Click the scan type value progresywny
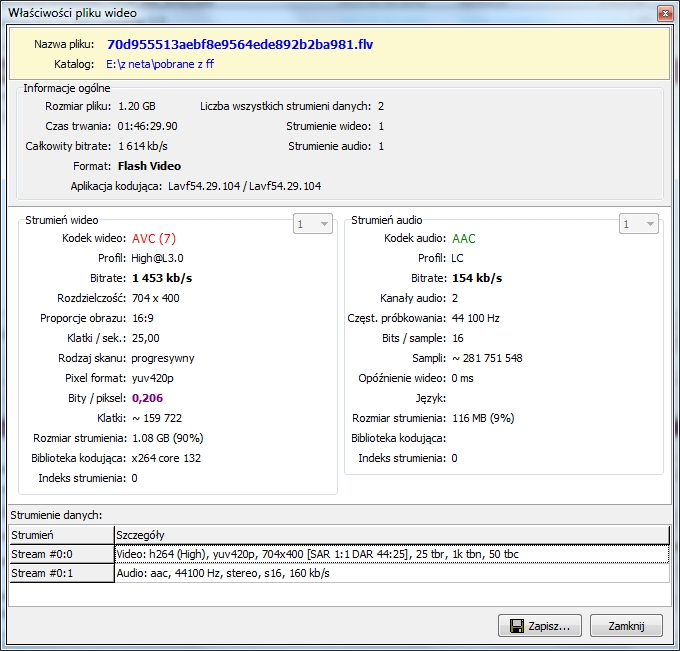This screenshot has width=680, height=651. pyautogui.click(x=163, y=358)
